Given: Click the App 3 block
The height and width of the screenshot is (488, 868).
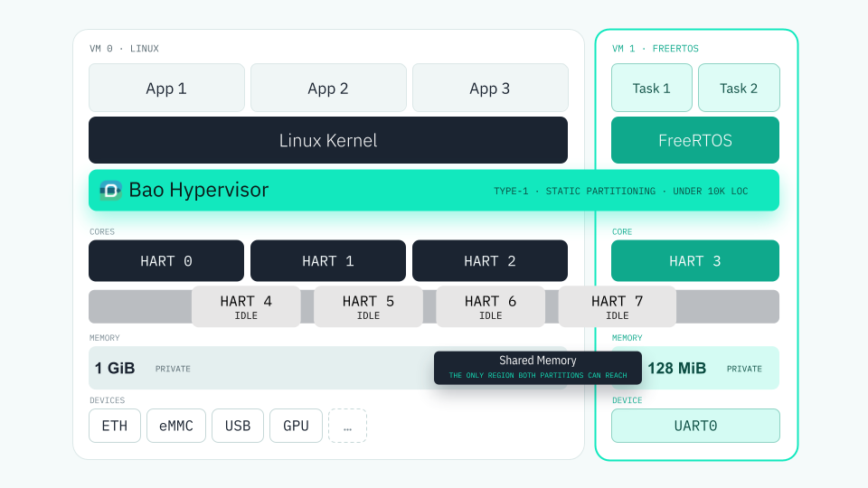Looking at the screenshot, I should [490, 88].
